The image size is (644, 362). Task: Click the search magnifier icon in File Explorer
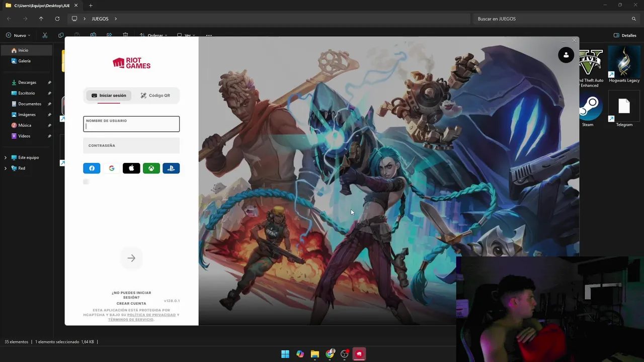(x=634, y=19)
